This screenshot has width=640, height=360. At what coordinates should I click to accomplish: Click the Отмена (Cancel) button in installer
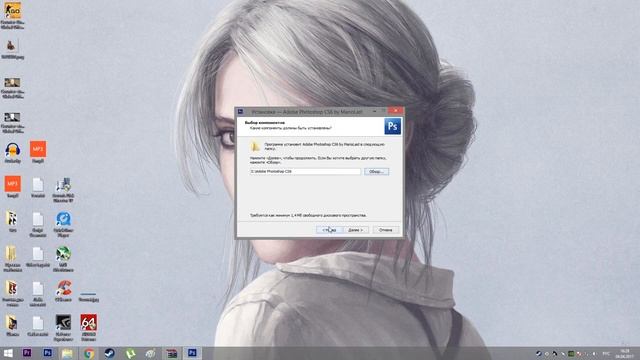click(x=386, y=230)
